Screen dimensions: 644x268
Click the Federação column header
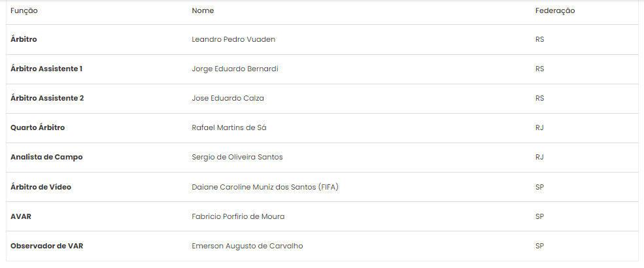click(555, 11)
